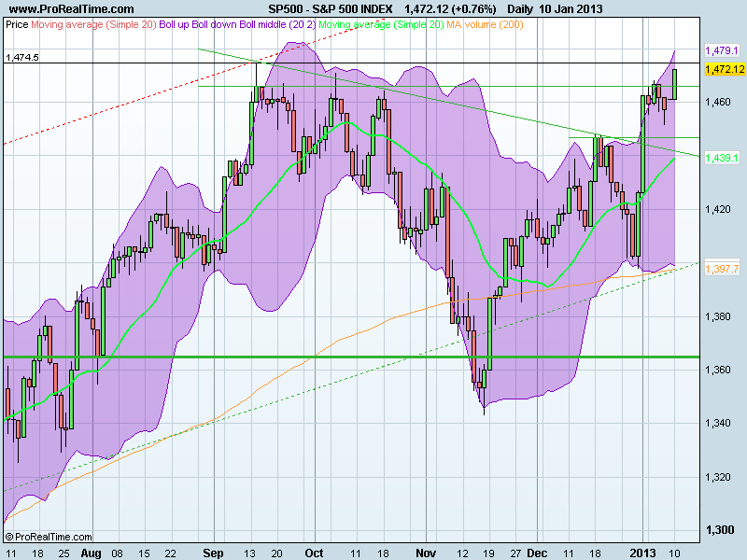This screenshot has width=747, height=560.
Task: Click the www.ProRealTime.com header text
Action: point(72,9)
